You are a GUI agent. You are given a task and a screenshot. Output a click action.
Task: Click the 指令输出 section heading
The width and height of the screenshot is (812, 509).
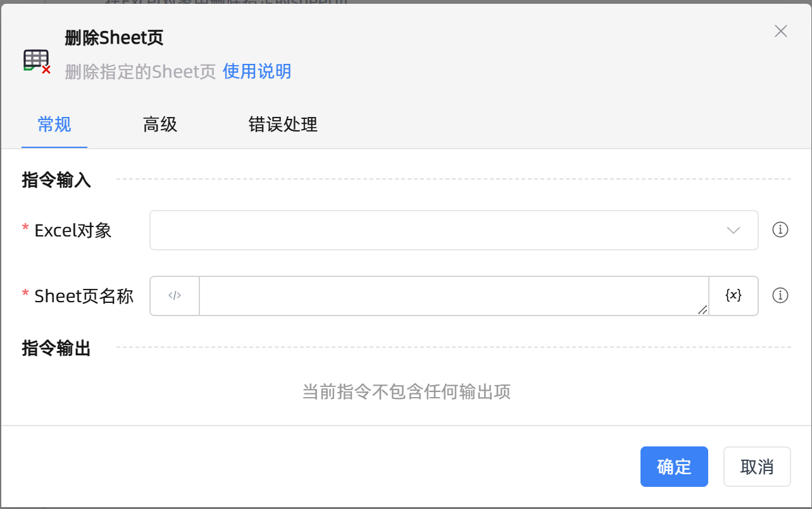coord(56,348)
